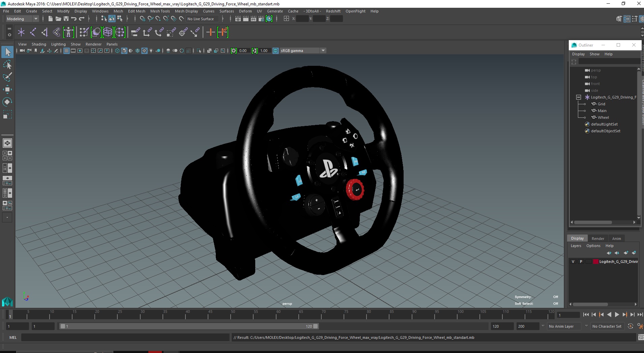Screen dimensions: 644x353
Task: Toggle layer playback P box
Action: point(581,262)
